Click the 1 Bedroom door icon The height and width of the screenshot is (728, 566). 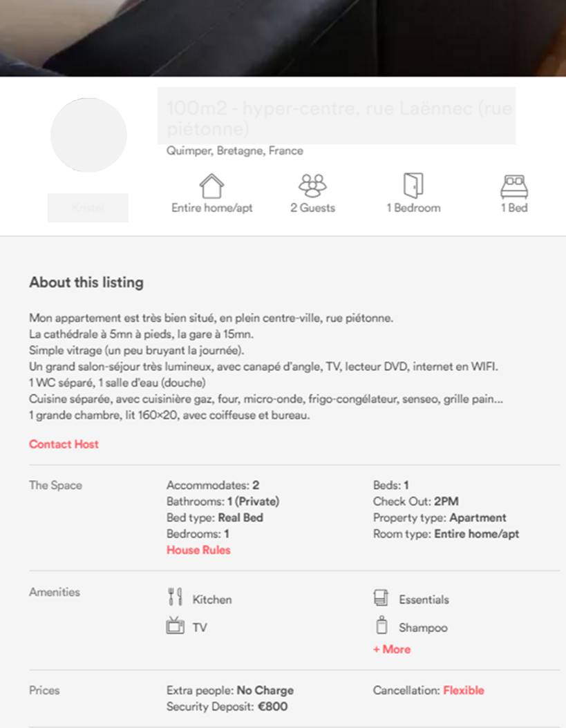413,185
